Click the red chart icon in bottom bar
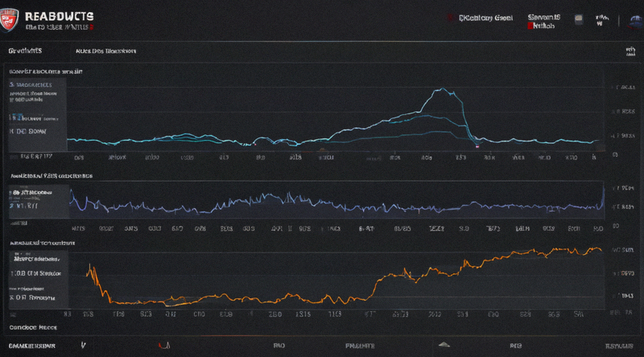The image size is (644, 357). [x=164, y=346]
